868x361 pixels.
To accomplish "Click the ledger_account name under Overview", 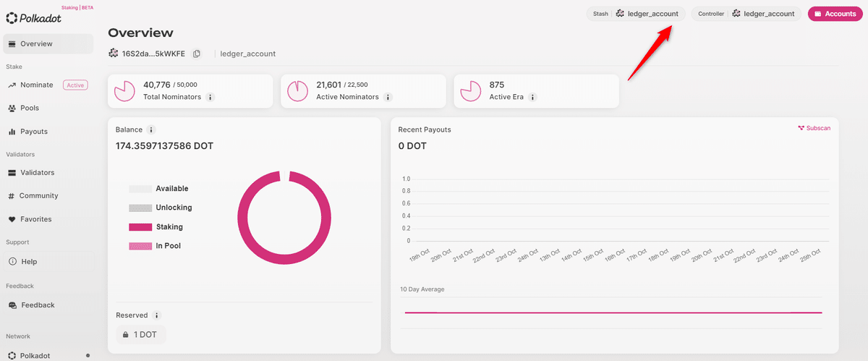I will click(x=247, y=54).
